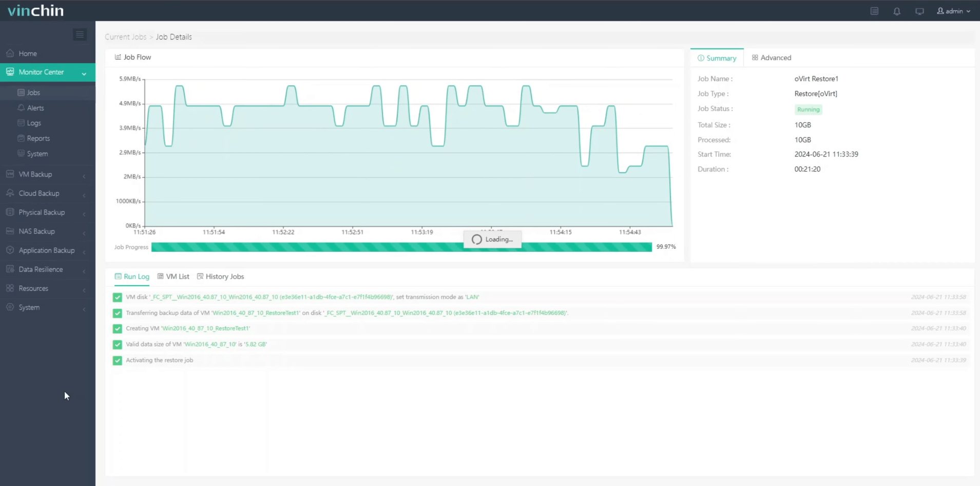Open System under Monitor Center
The image size is (980, 486).
pos(37,154)
